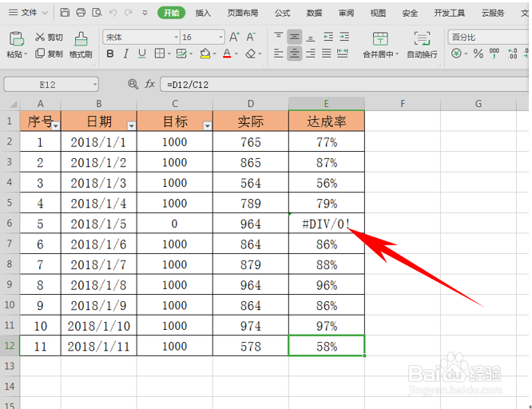The height and width of the screenshot is (409, 532).
Task: Open Print Preview icon
Action: (97, 13)
